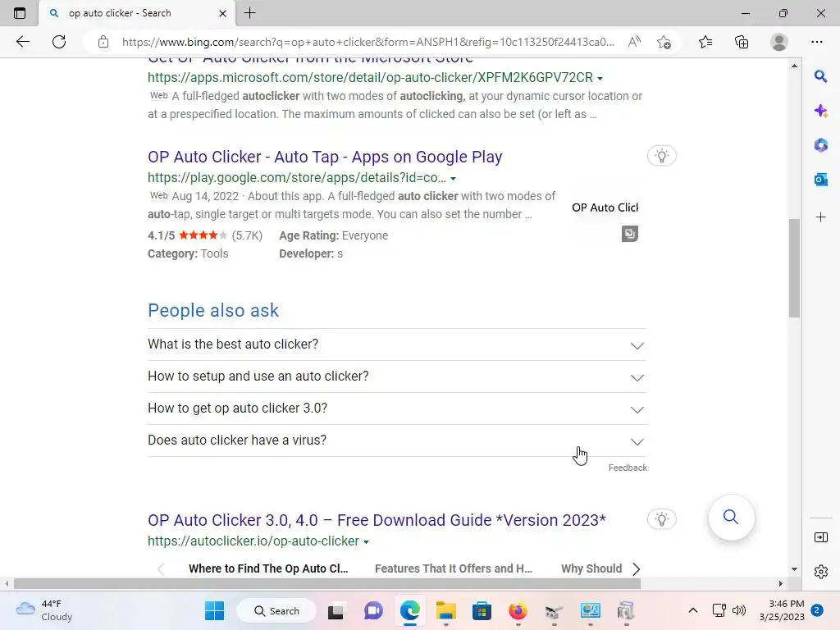The width and height of the screenshot is (840, 630).
Task: Open dropdown arrow next to play.google.com URL
Action: (453, 178)
